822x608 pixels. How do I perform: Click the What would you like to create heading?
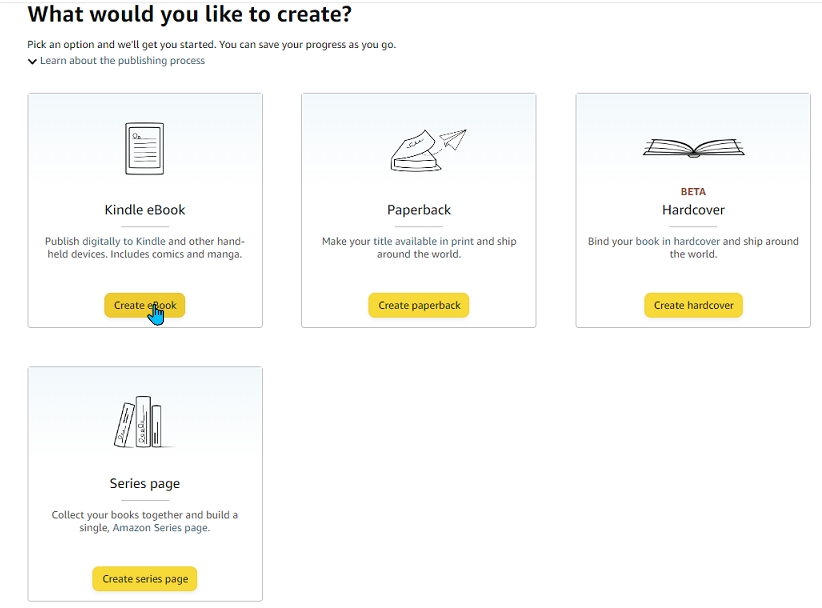click(188, 14)
